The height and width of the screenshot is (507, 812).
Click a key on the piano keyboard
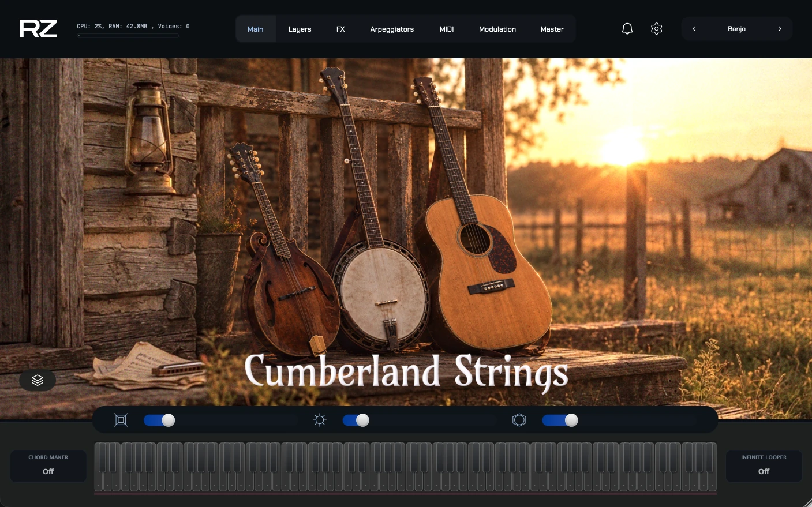(x=405, y=468)
